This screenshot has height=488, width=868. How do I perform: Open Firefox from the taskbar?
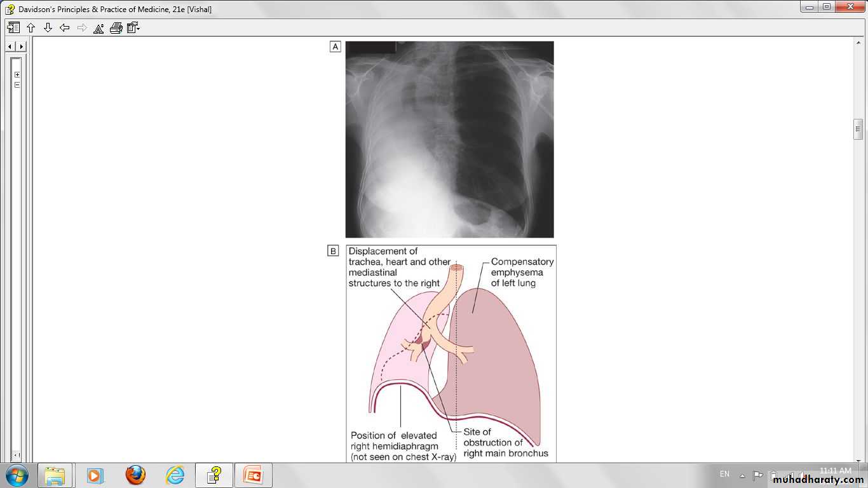(135, 475)
